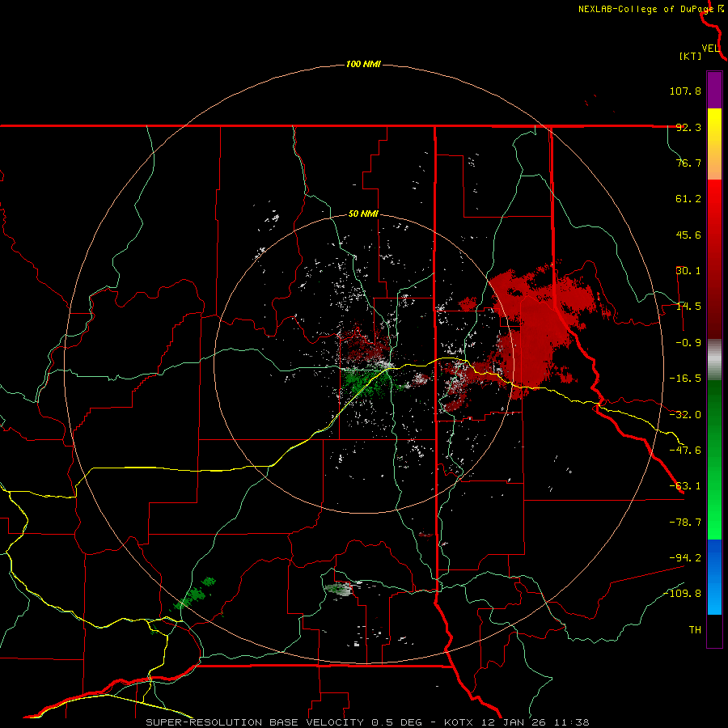Click the 14.5 legend value
This screenshot has height=728, width=728.
pos(688,307)
